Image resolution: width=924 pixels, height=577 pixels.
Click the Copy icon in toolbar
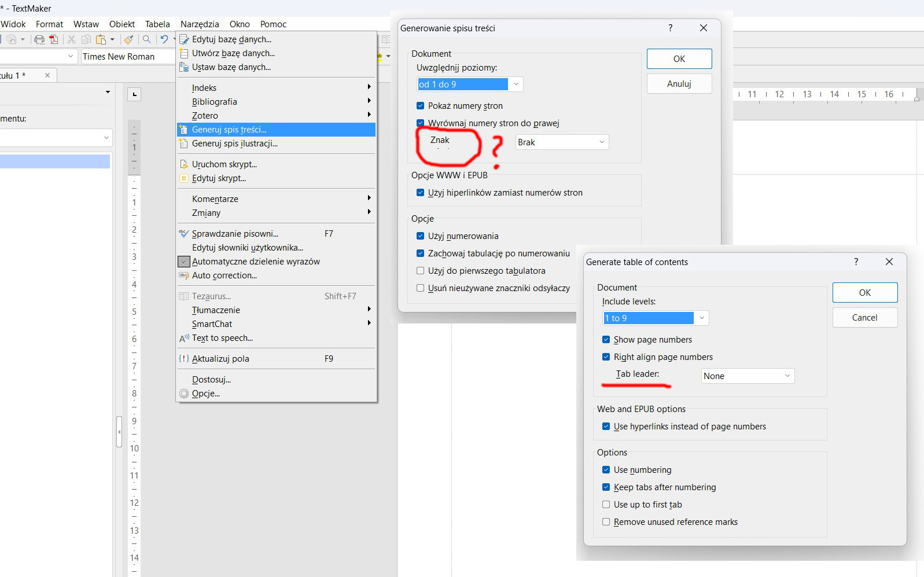[x=86, y=39]
